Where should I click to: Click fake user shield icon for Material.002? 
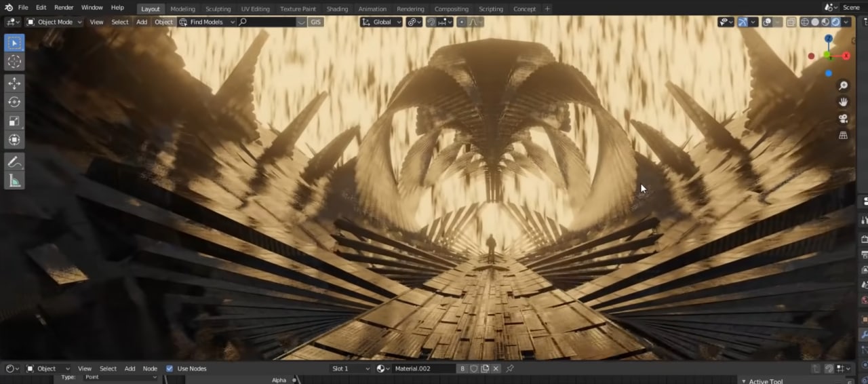click(474, 368)
